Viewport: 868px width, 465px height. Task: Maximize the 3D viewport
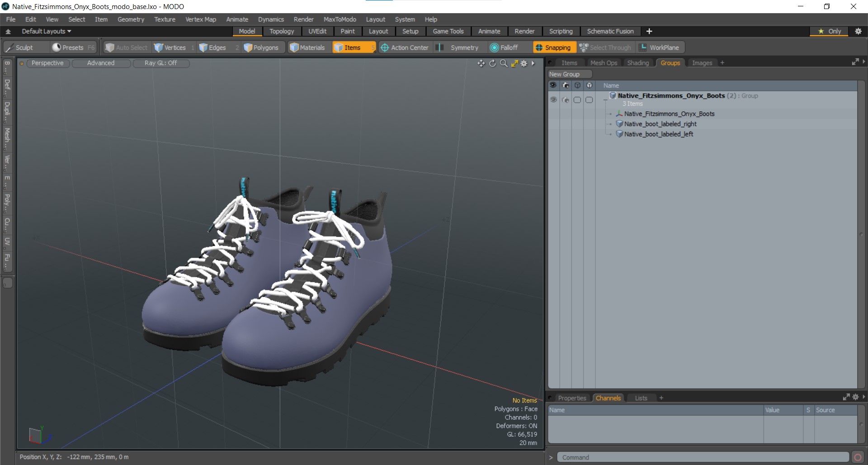pos(514,63)
